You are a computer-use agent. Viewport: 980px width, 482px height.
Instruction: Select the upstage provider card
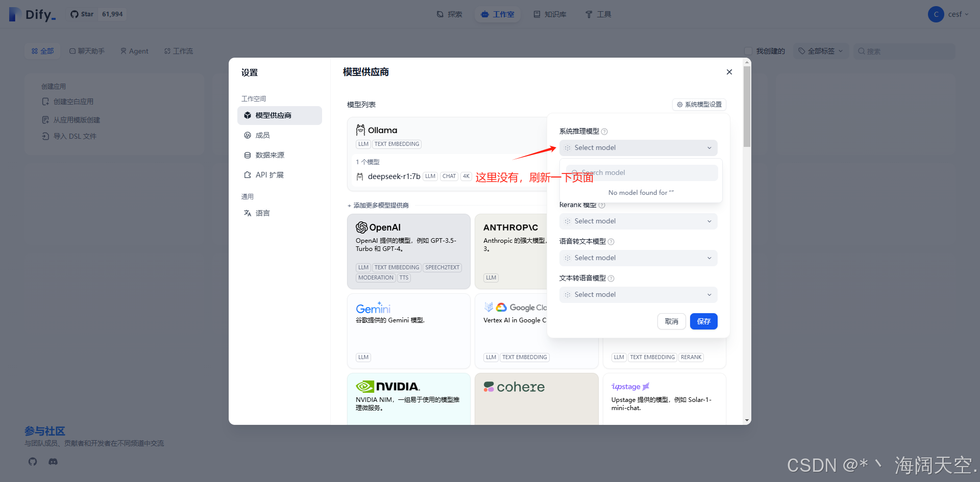pyautogui.click(x=665, y=399)
